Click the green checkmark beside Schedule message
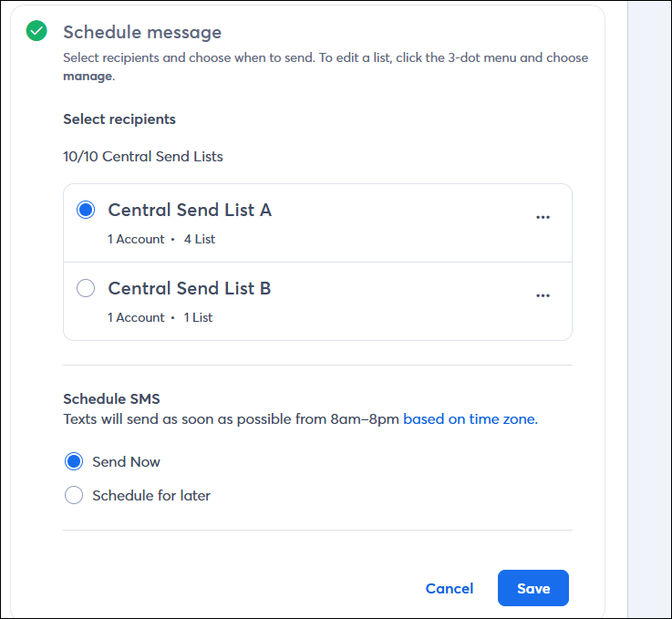This screenshot has width=672, height=619. tap(36, 31)
